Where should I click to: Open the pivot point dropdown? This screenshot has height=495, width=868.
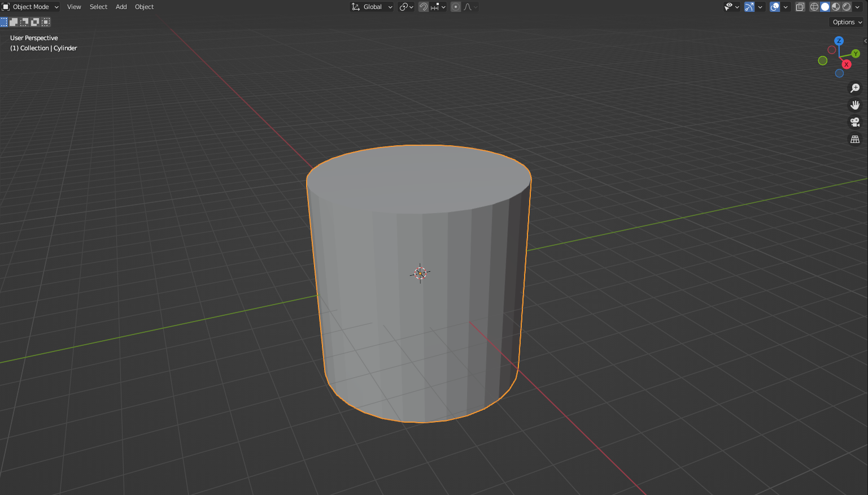pos(407,7)
